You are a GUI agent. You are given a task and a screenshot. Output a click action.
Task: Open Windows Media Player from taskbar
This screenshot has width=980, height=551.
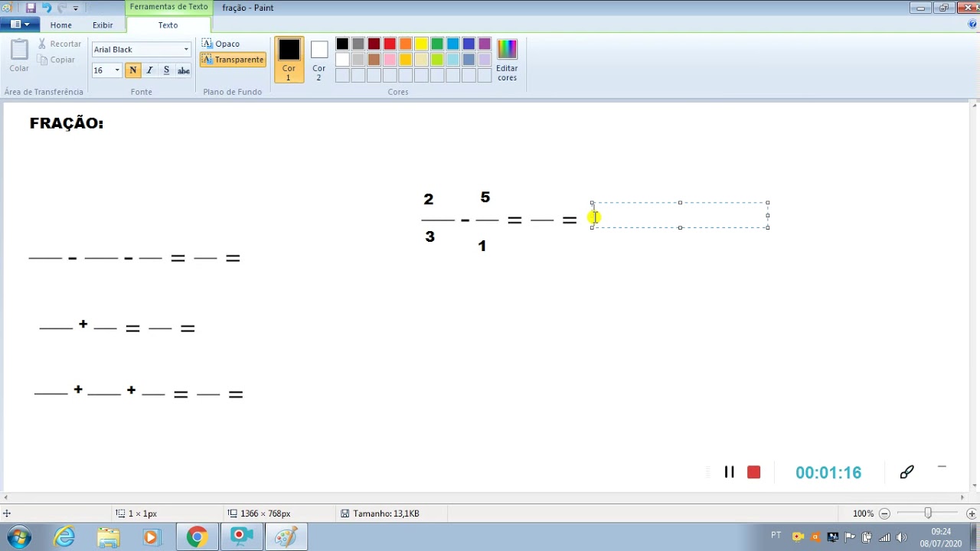click(151, 537)
